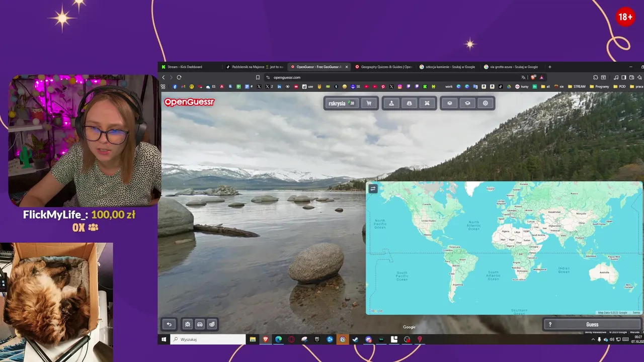Open Brave browser from the taskbar
The image size is (644, 362).
pyautogui.click(x=265, y=339)
